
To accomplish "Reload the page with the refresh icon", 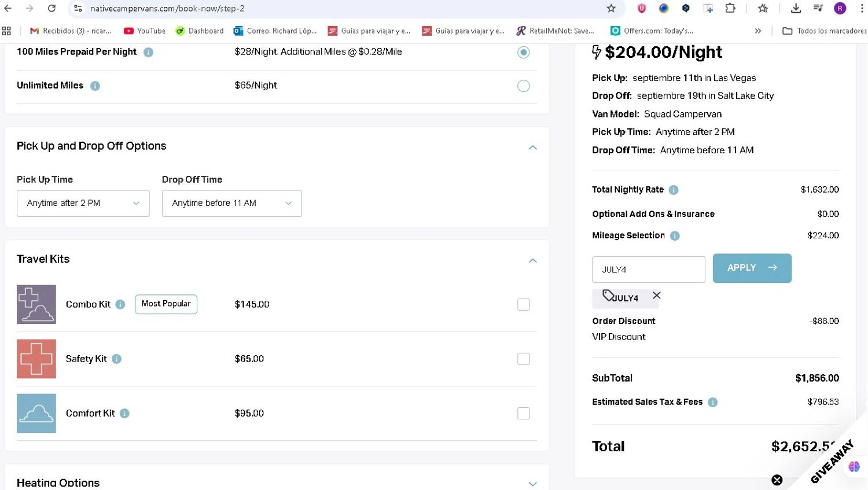I will [52, 8].
